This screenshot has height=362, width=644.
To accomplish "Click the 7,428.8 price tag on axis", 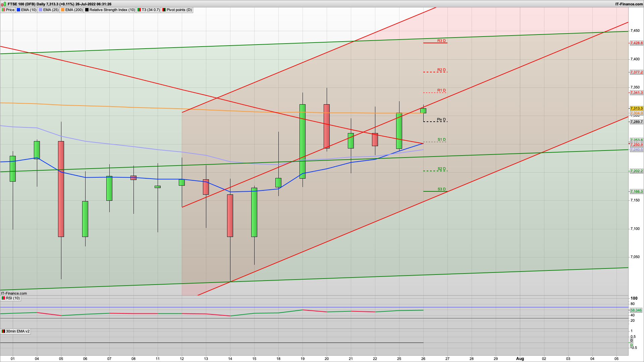I will tap(636, 43).
